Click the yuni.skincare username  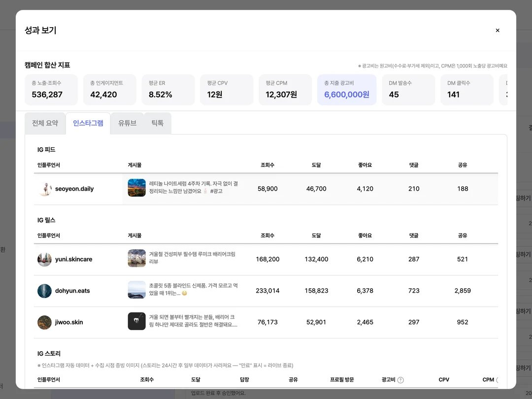(x=73, y=260)
